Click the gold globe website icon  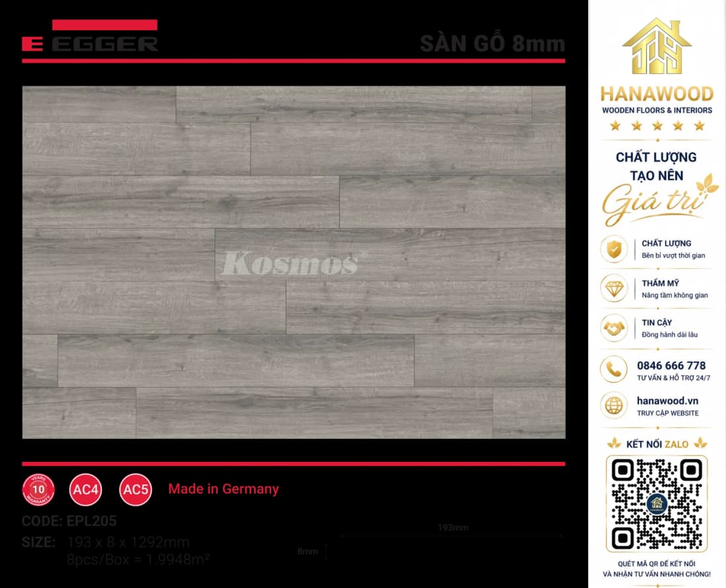[614, 406]
